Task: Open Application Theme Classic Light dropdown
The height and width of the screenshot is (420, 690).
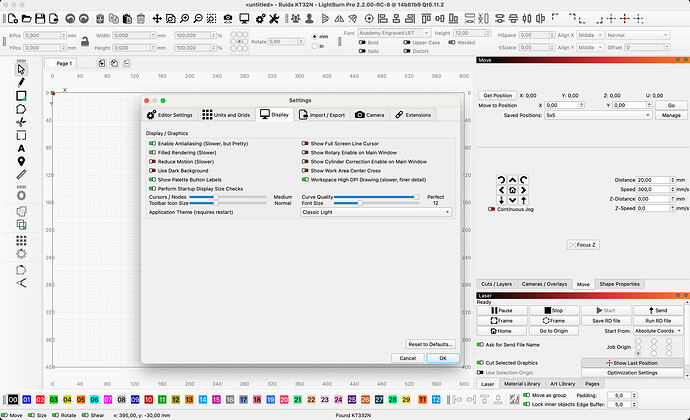Action: (376, 212)
